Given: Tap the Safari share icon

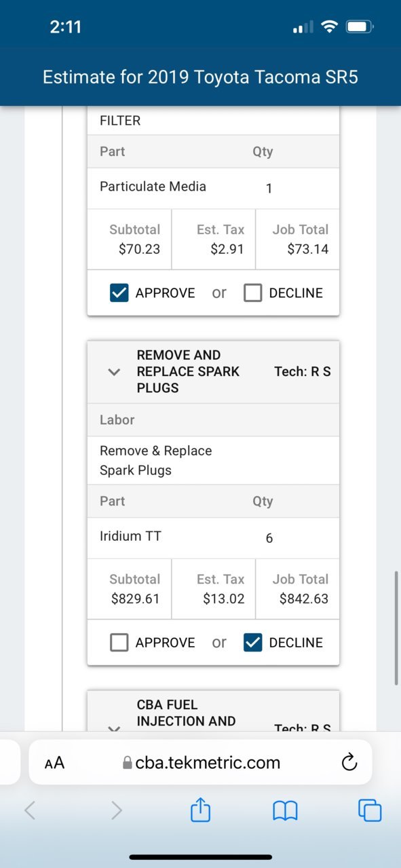Looking at the screenshot, I should pyautogui.click(x=201, y=810).
